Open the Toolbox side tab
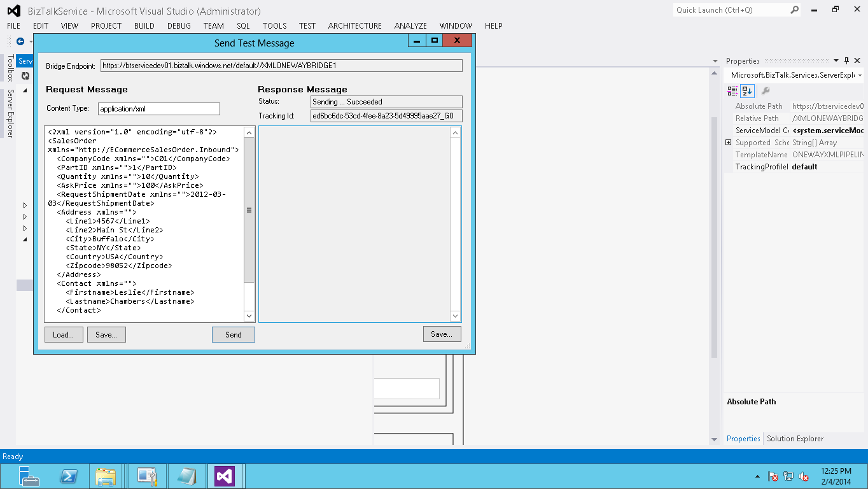Screen dimensions: 868x489 point(10,68)
